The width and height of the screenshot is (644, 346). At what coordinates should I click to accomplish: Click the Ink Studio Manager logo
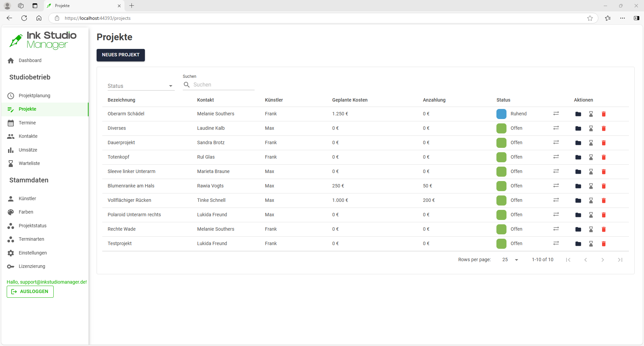[x=43, y=40]
